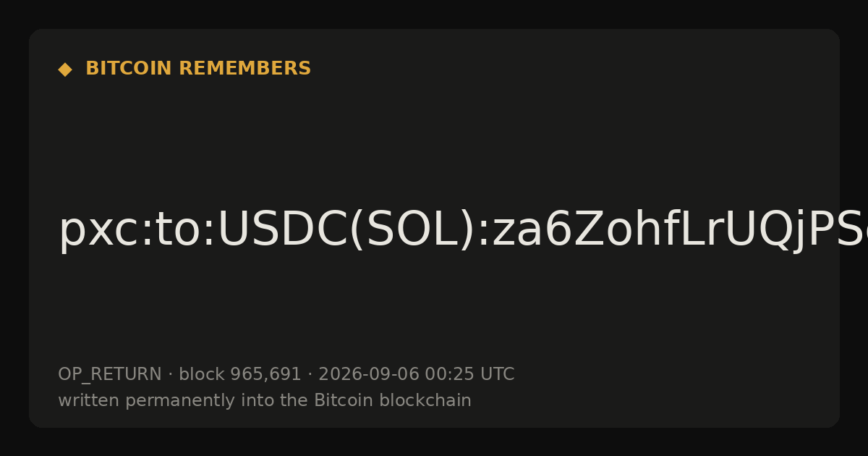Image resolution: width=868 pixels, height=456 pixels.
Task: Click the Bitcoin blockchain words in the caption
Action: [393, 400]
